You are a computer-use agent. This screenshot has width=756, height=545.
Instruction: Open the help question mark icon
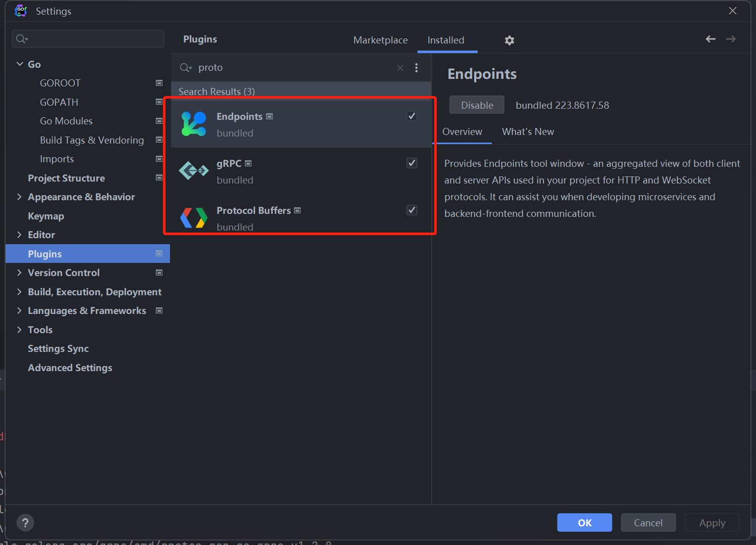(25, 522)
